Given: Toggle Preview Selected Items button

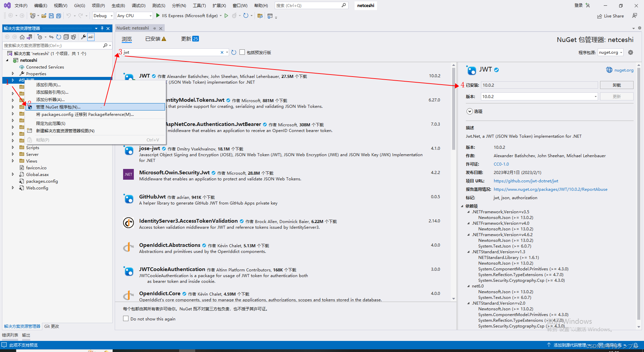Looking at the screenshot, I should [91, 37].
